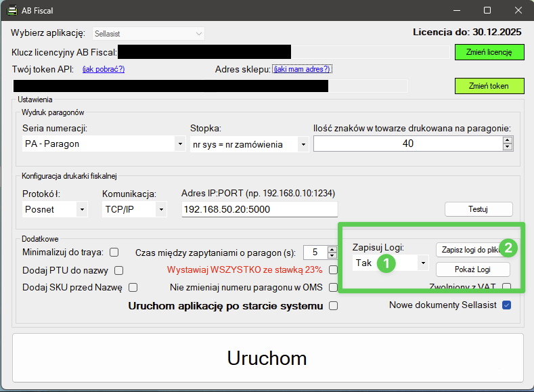Toggle Dodaj PTU do nazwy checkbox
The image size is (534, 392).
click(x=119, y=270)
